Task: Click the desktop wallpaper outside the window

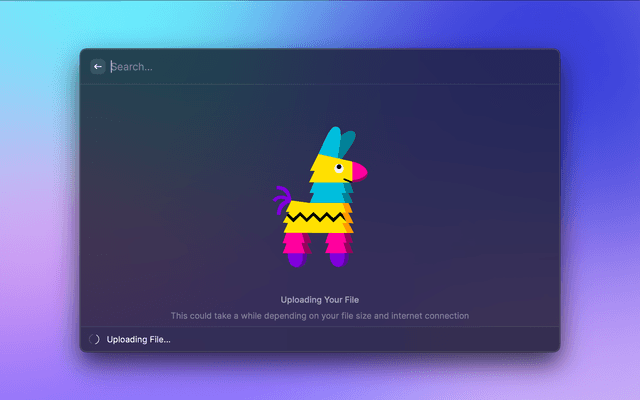Action: click(40, 200)
